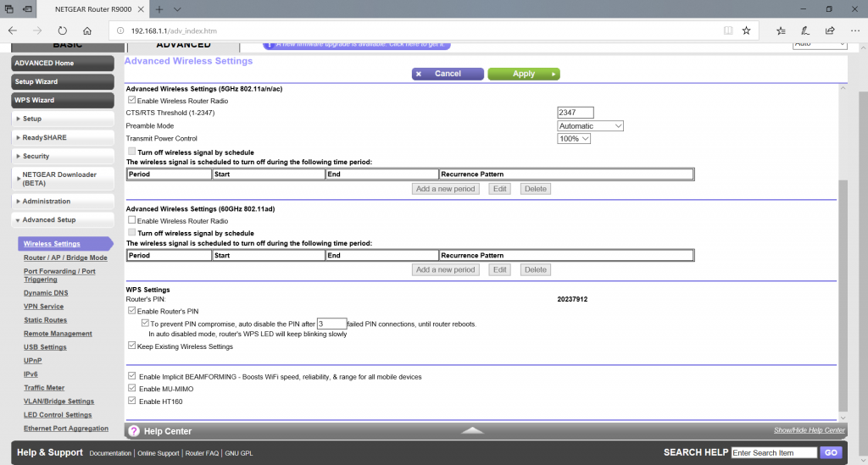The image size is (868, 465).
Task: Open a new browser tab
Action: click(x=159, y=8)
